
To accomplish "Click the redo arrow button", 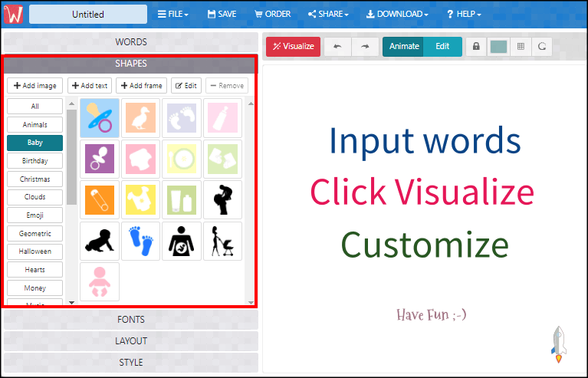I will click(365, 47).
